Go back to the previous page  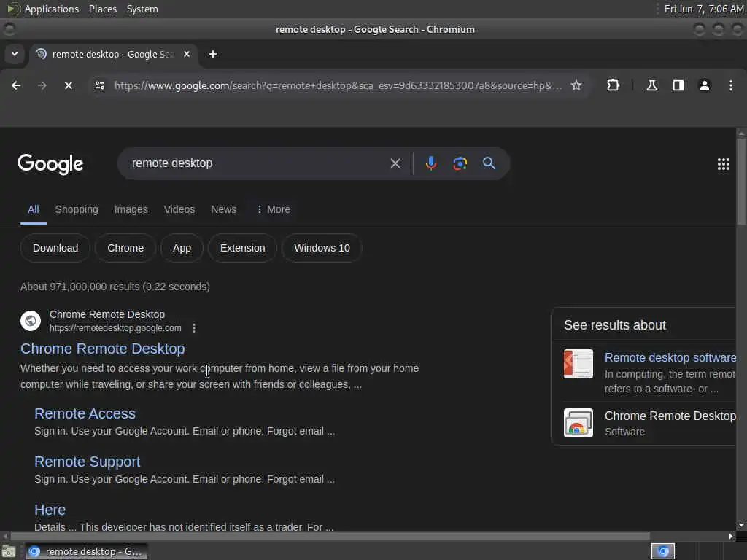16,85
